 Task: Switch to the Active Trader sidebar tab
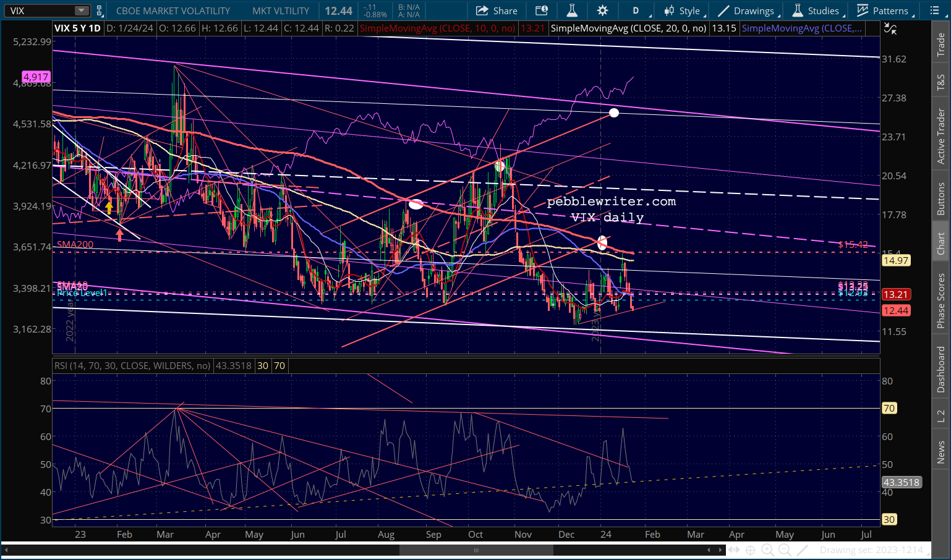940,136
